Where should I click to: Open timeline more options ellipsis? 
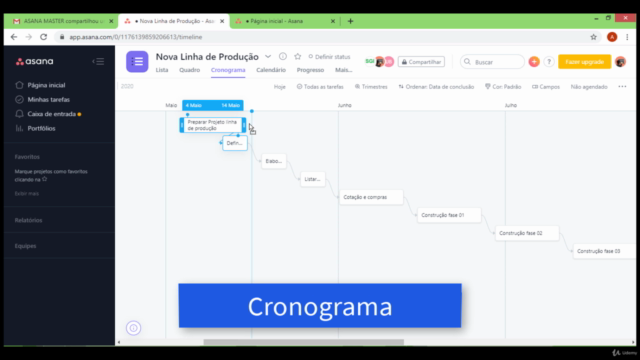coord(622,87)
